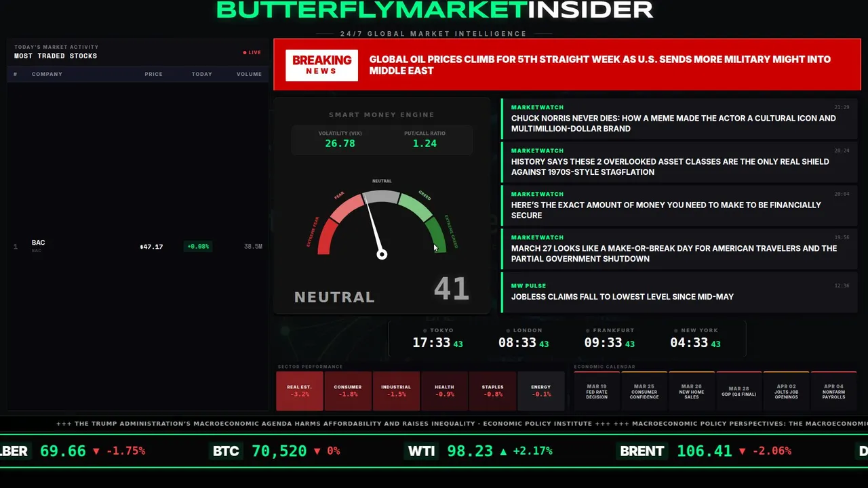Click the Brent down arrow in ticker
Viewport: 868px width, 488px height.
[x=743, y=451]
